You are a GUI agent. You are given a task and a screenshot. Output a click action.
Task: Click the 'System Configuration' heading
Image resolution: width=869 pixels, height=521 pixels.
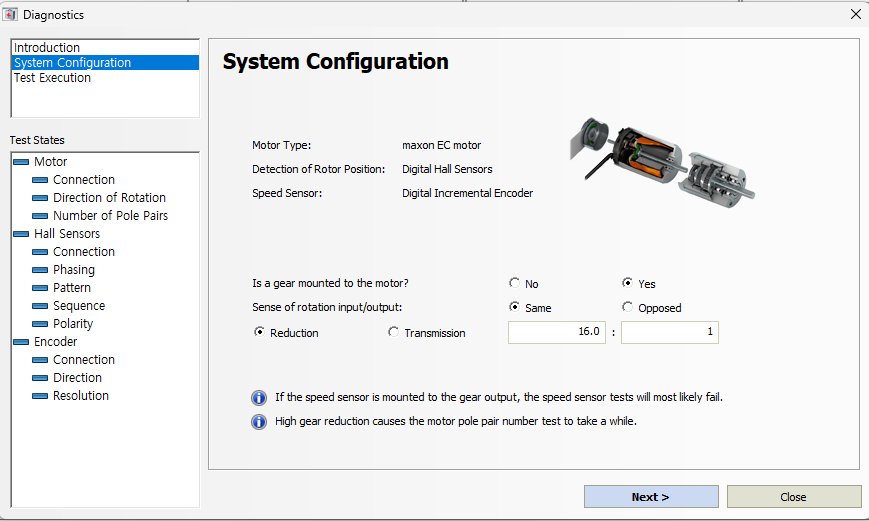336,62
